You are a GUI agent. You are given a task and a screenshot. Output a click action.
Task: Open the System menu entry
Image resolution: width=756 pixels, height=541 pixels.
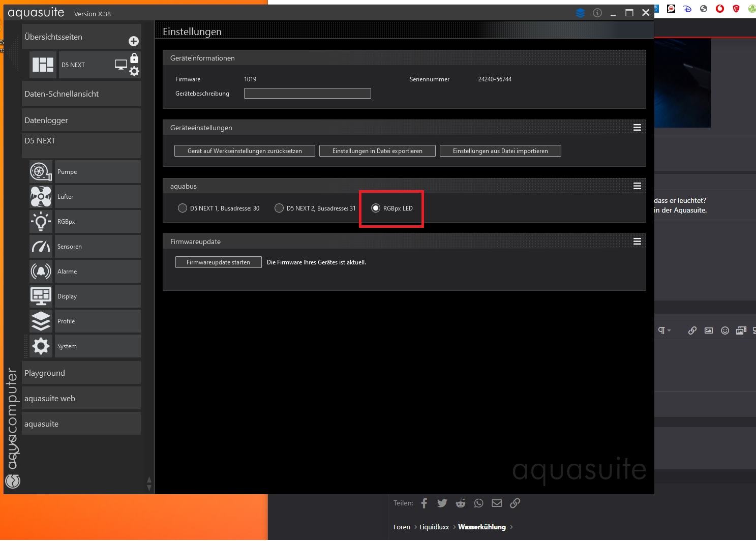[x=98, y=346]
